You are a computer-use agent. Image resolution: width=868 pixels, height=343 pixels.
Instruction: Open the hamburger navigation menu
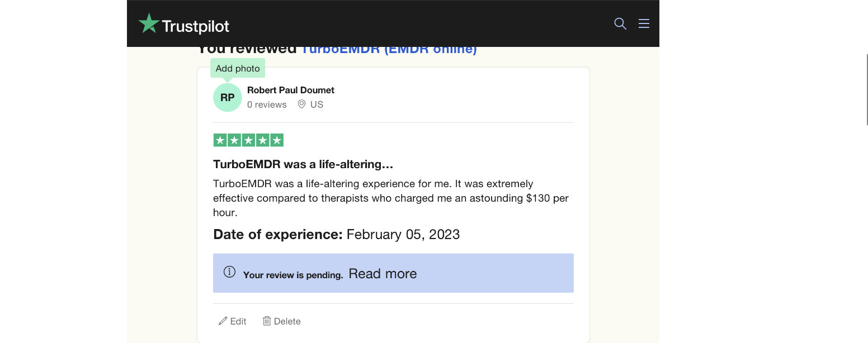644,23
